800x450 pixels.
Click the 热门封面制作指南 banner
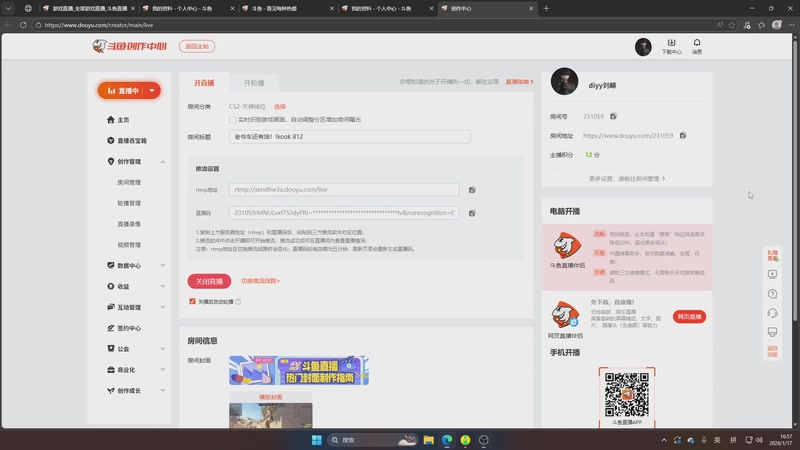point(299,370)
